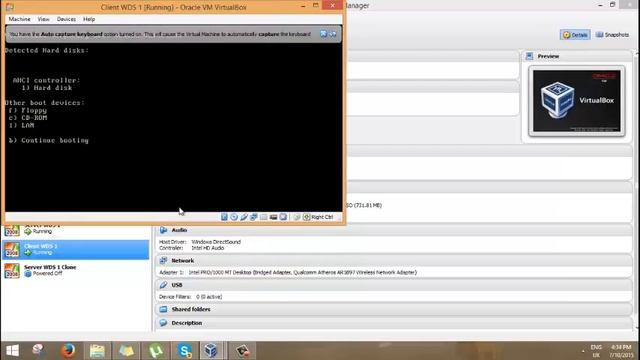Collapse the Preview panel header
The image size is (640, 360).
(576, 56)
